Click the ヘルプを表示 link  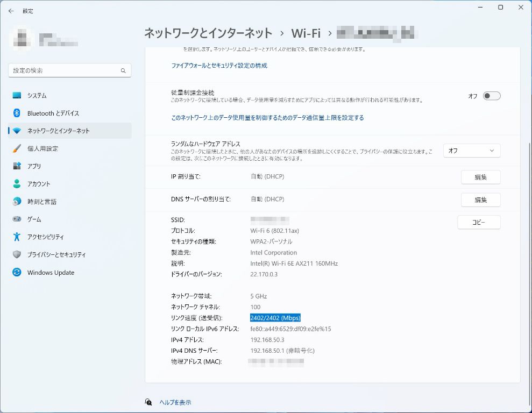point(175,402)
